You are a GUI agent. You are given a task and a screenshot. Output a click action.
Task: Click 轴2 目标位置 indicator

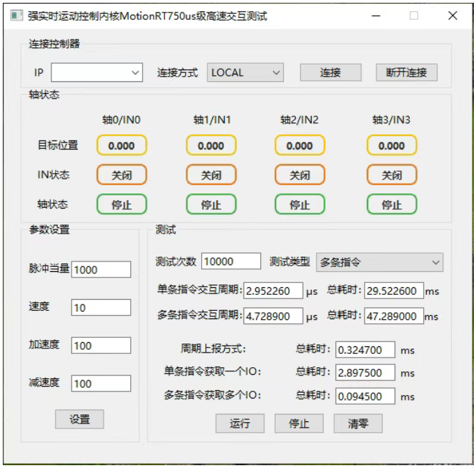tap(300, 145)
